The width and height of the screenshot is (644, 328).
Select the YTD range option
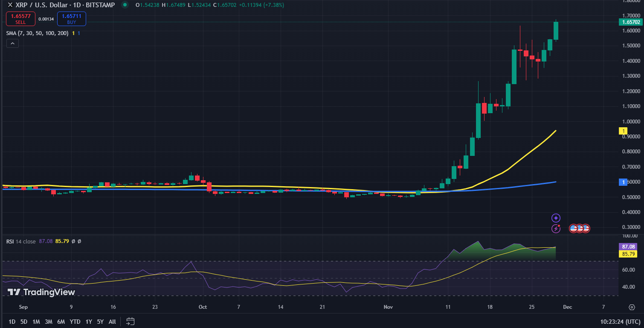[75, 322]
